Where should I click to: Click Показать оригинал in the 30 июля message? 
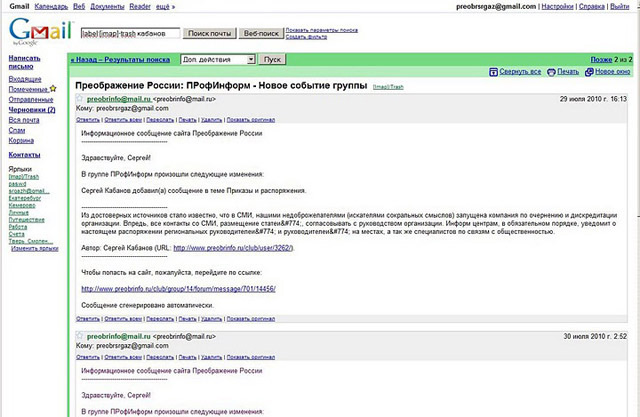(x=251, y=357)
